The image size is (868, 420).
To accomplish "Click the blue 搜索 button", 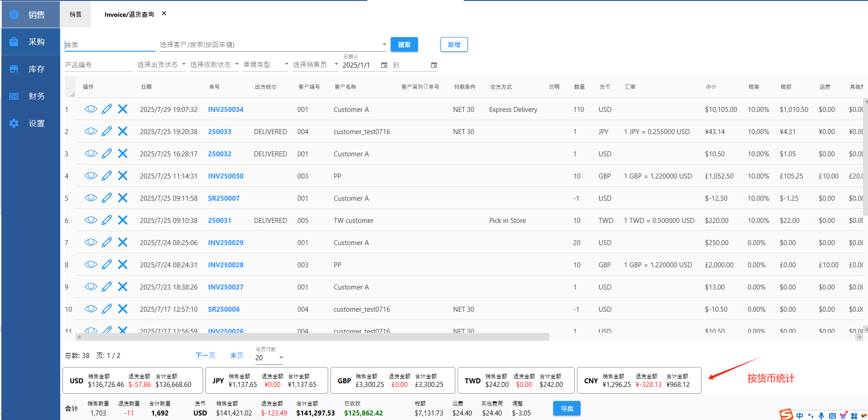I will click(x=404, y=44).
